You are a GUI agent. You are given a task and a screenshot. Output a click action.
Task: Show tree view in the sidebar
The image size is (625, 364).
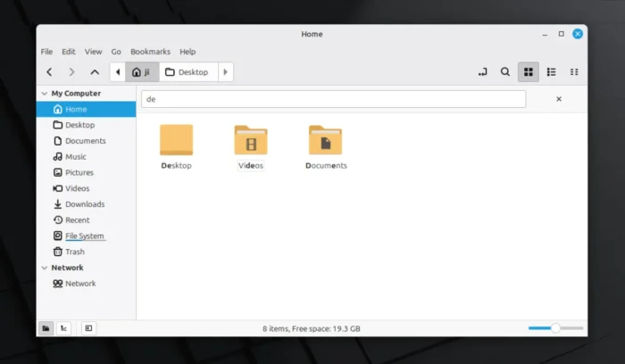pyautogui.click(x=63, y=328)
